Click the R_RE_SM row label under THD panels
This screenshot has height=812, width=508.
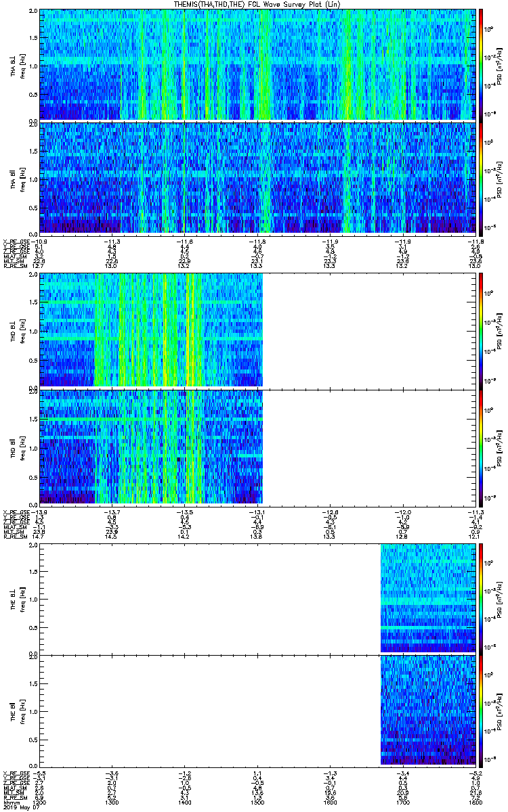click(x=14, y=537)
